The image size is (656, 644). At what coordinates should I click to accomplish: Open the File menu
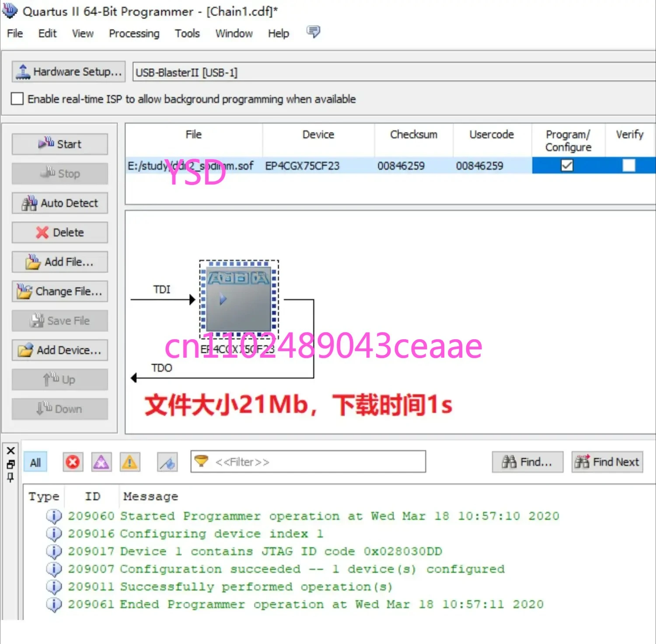click(x=15, y=33)
